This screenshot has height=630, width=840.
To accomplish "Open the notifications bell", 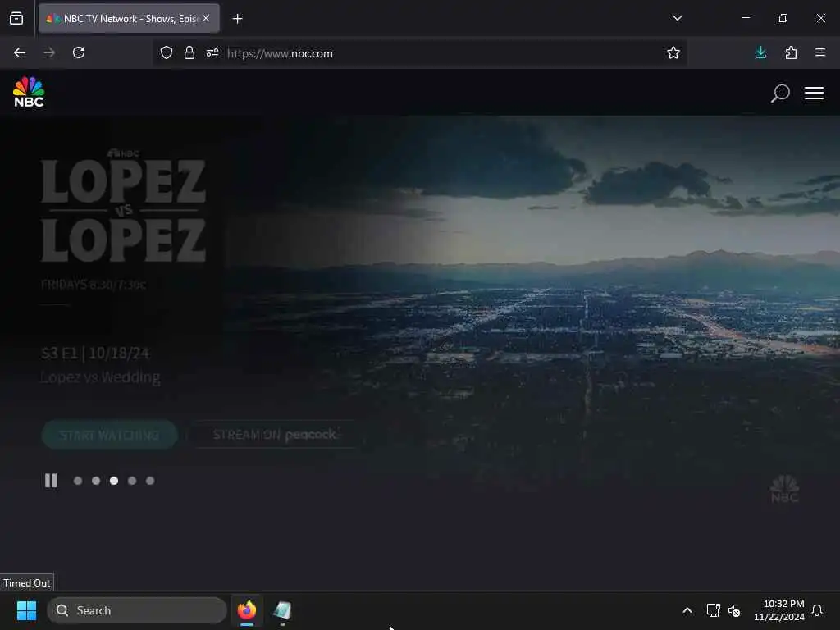I will tap(817, 610).
